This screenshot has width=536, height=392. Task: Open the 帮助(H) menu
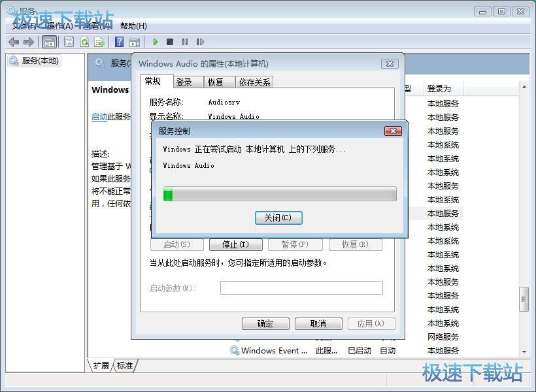(x=133, y=26)
